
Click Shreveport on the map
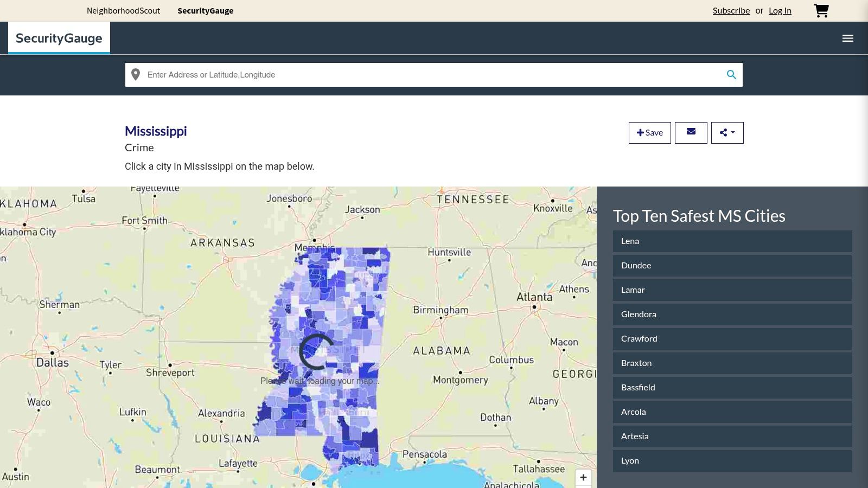[x=170, y=373]
